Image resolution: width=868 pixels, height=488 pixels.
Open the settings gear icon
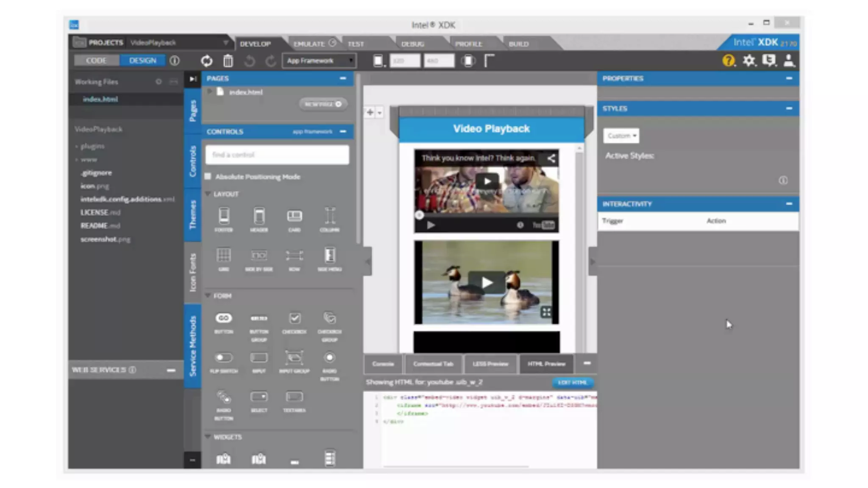click(x=749, y=61)
